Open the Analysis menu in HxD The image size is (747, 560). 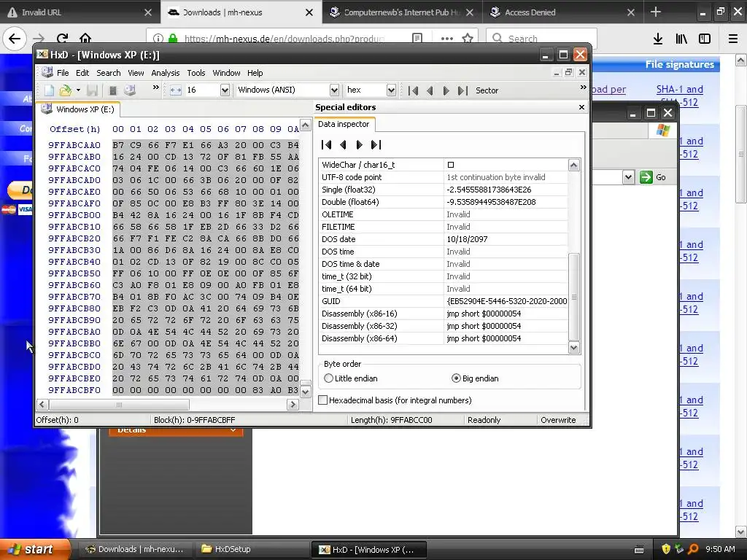[x=166, y=73]
